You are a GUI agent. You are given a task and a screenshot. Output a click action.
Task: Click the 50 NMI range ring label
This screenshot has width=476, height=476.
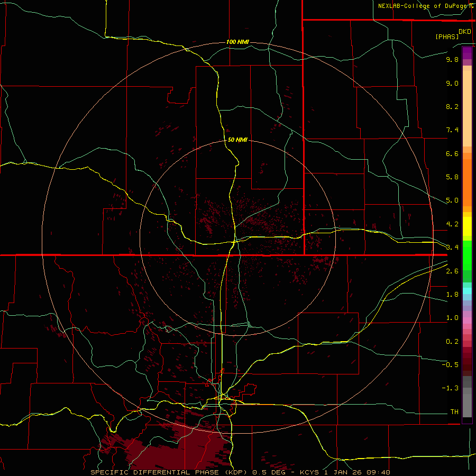237,140
